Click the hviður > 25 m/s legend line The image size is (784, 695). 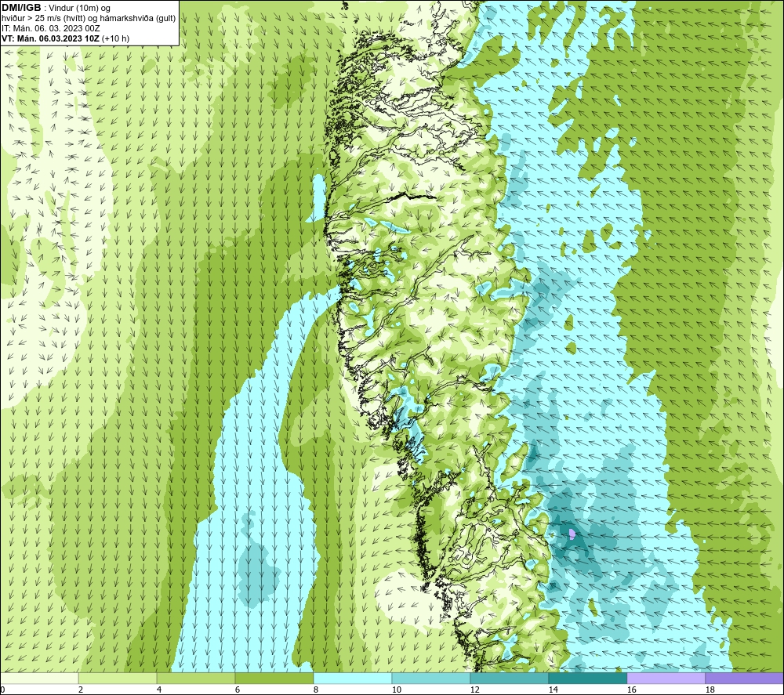(x=89, y=18)
